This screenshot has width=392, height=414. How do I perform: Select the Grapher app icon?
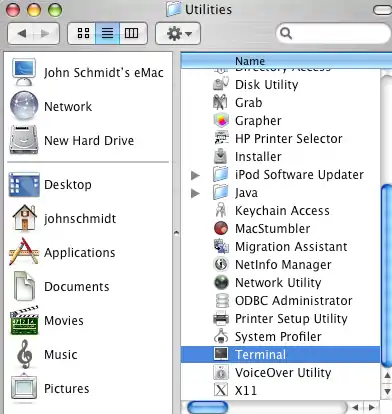221,120
